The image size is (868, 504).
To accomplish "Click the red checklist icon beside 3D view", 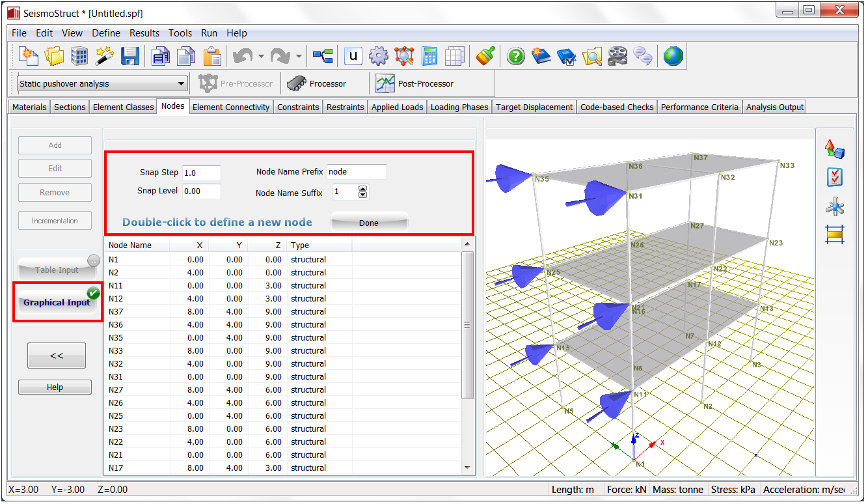I will click(834, 177).
